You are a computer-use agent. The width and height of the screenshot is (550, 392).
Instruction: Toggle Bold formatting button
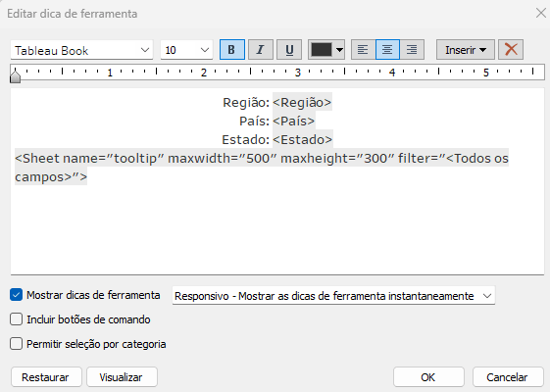(231, 49)
